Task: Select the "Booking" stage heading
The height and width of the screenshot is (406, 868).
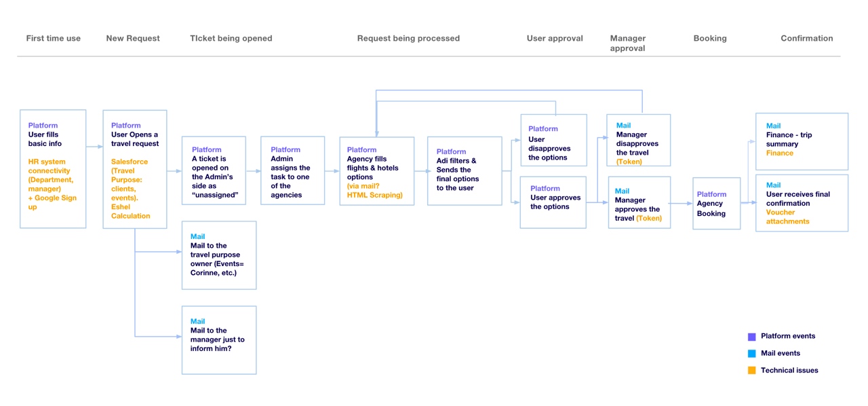Action: 710,39
